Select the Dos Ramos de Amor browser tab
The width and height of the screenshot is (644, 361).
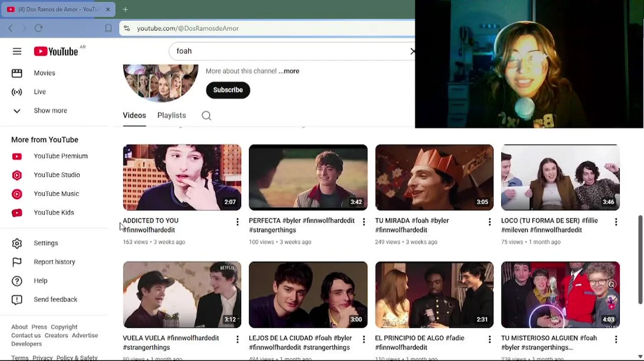(59, 9)
